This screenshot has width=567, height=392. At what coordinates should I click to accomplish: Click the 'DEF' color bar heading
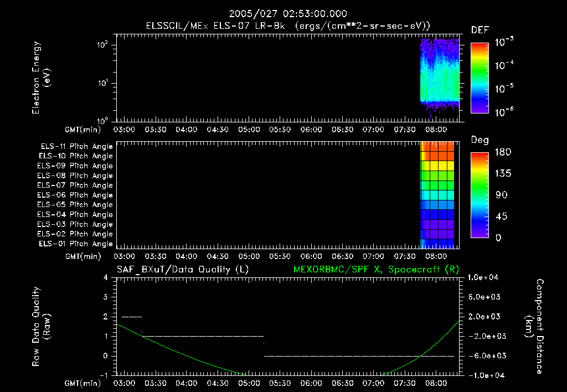(x=480, y=30)
